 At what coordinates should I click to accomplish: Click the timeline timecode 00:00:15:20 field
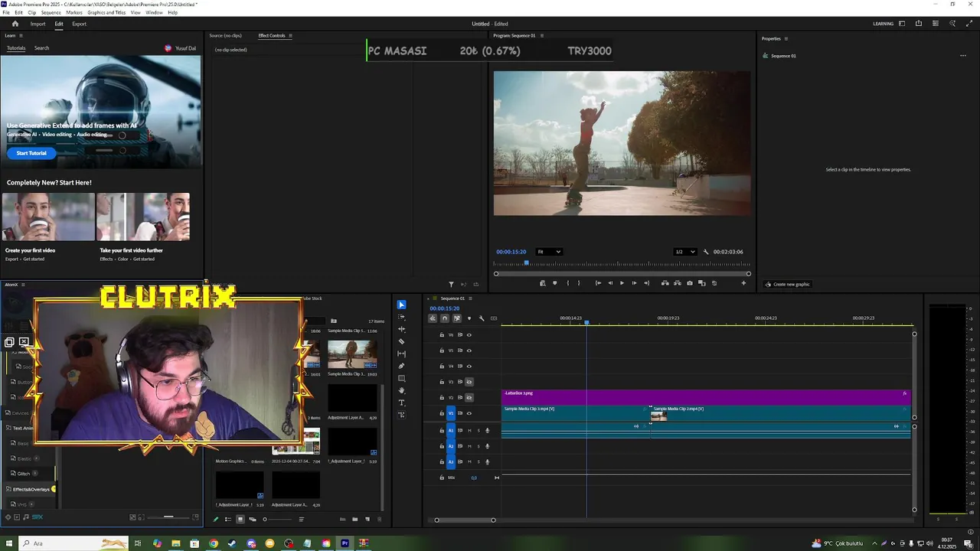[x=445, y=308]
